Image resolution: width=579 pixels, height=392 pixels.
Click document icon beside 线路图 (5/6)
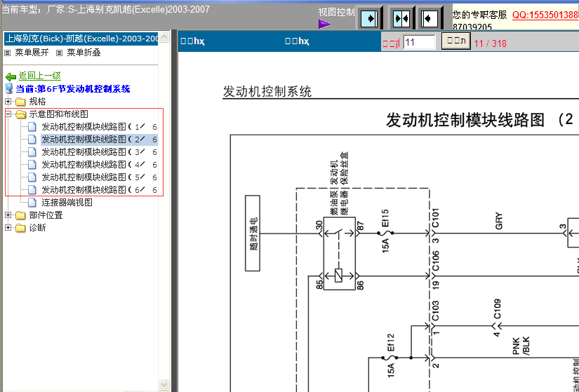(32, 177)
